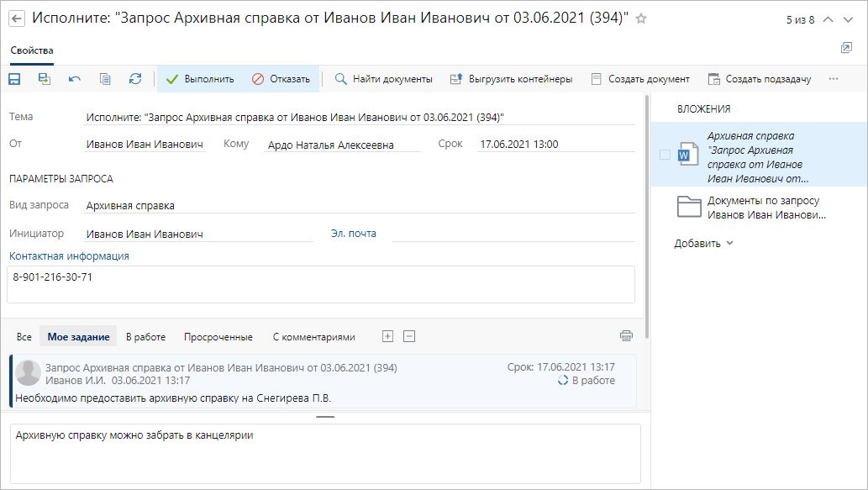This screenshot has height=490, width=868.
Task: Click the Эл. почта link
Action: (x=353, y=234)
